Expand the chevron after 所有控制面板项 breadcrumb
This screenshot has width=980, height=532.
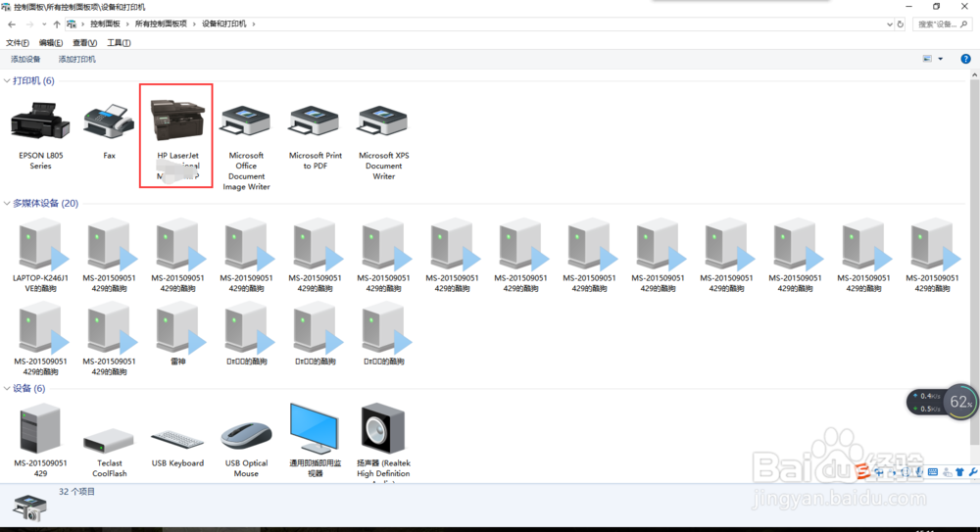194,24
